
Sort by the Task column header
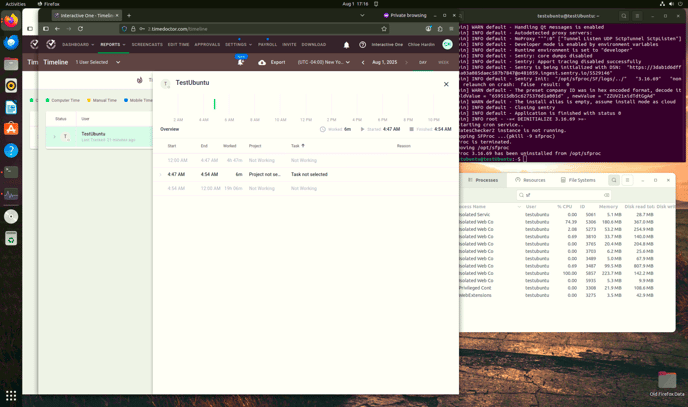click(297, 146)
